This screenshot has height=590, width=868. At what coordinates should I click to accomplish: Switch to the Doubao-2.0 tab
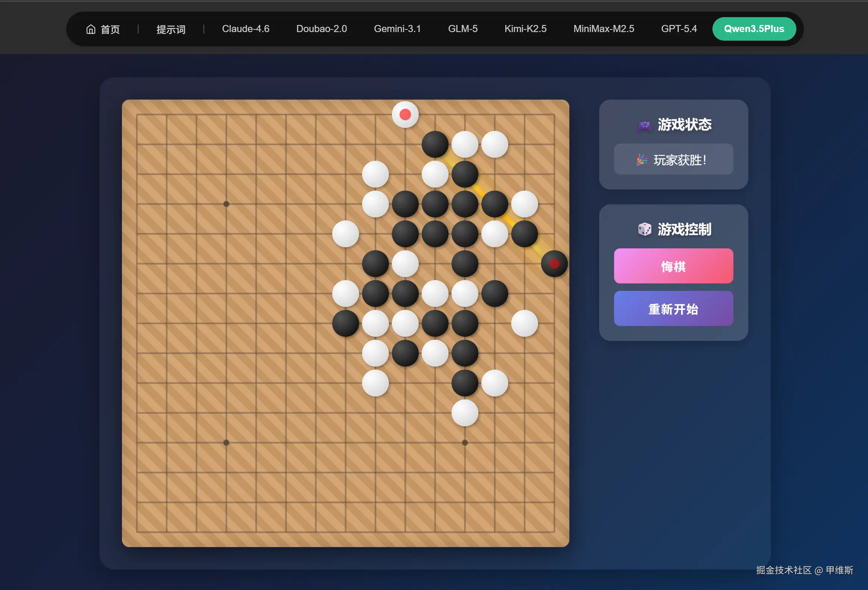321,29
